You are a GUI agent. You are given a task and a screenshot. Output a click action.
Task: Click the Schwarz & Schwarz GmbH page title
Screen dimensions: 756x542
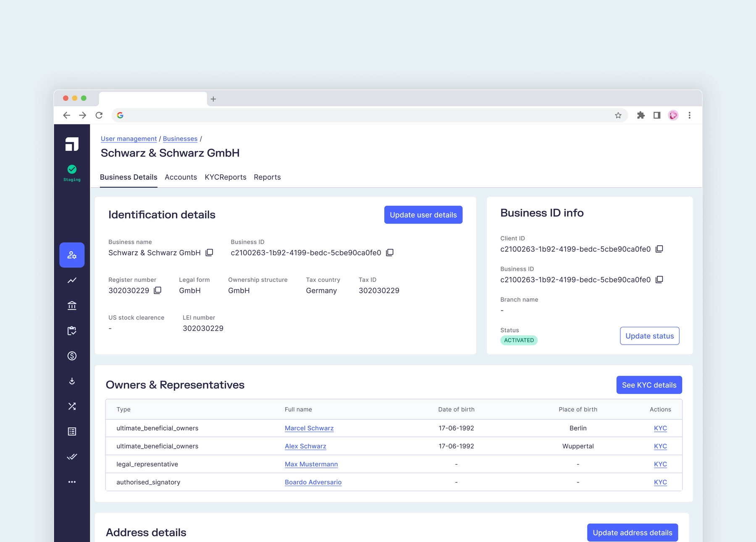point(170,153)
